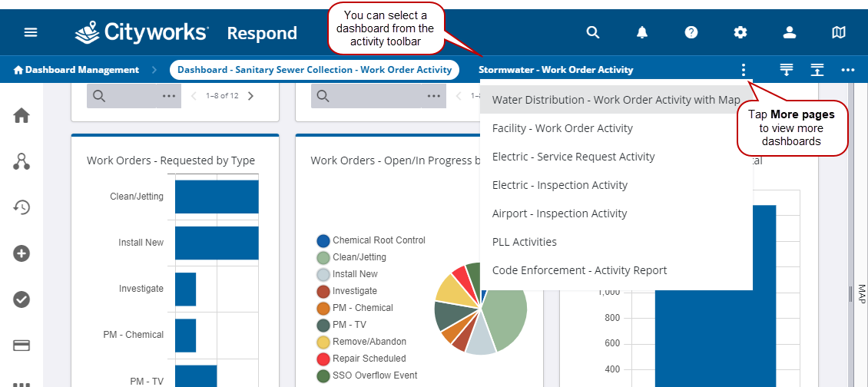Viewport: 868px width, 387px height.
Task: Go to Home in left sidebar
Action: click(22, 115)
